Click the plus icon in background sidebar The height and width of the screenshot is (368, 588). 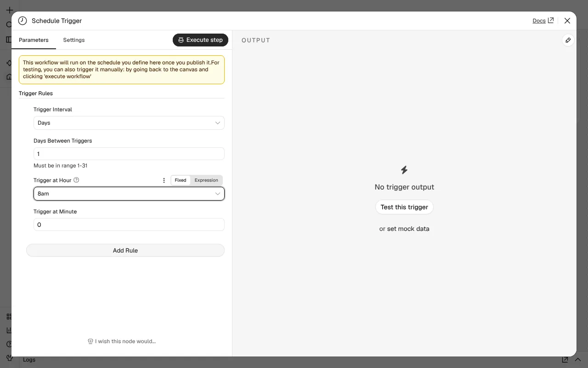9,10
